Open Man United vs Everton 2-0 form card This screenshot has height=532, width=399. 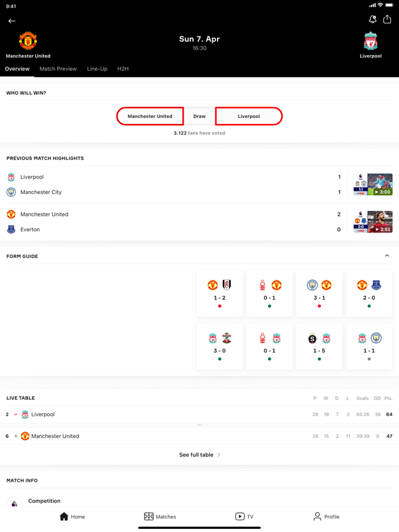(x=369, y=293)
